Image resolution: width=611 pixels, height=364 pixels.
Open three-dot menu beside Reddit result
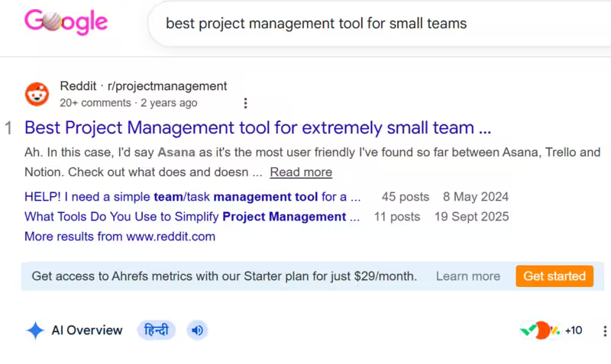[x=245, y=103]
